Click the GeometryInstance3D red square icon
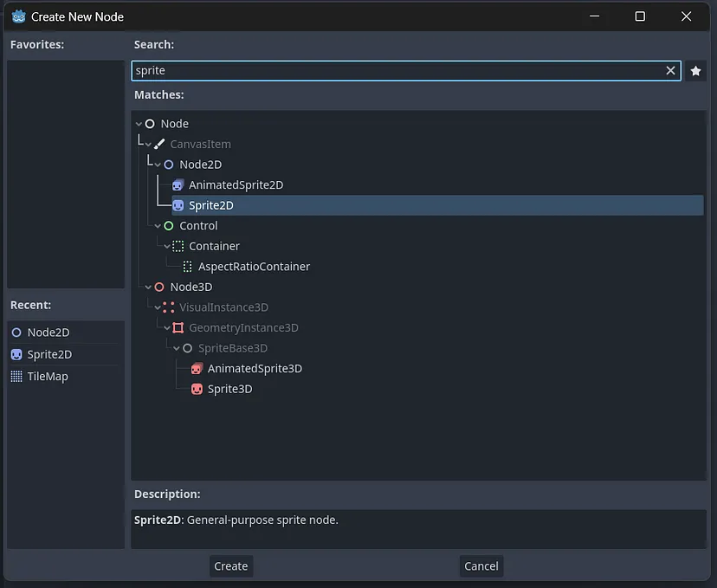 178,328
